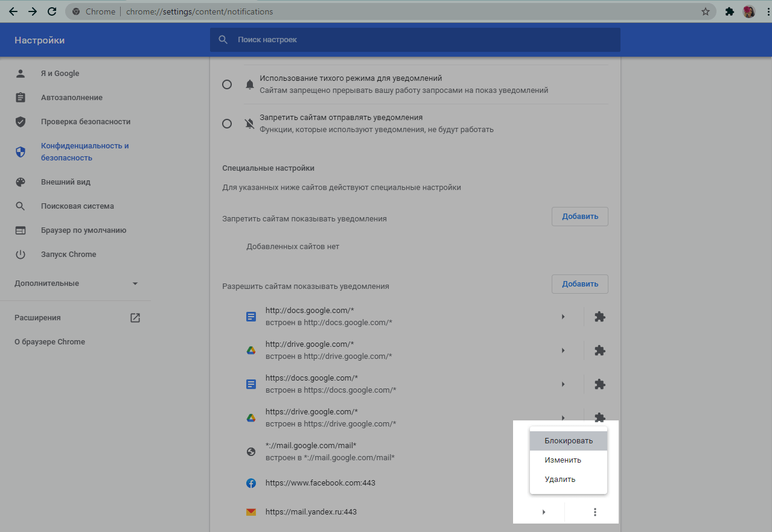772x532 pixels.
Task: Expand details for https://drive.google.com entry
Action: 563,417
